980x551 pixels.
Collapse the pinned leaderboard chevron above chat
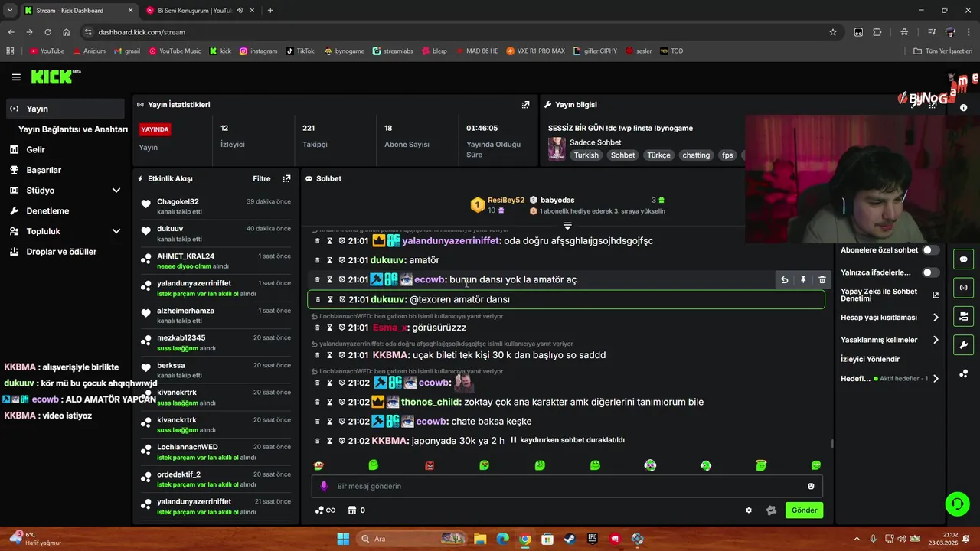[x=567, y=226]
